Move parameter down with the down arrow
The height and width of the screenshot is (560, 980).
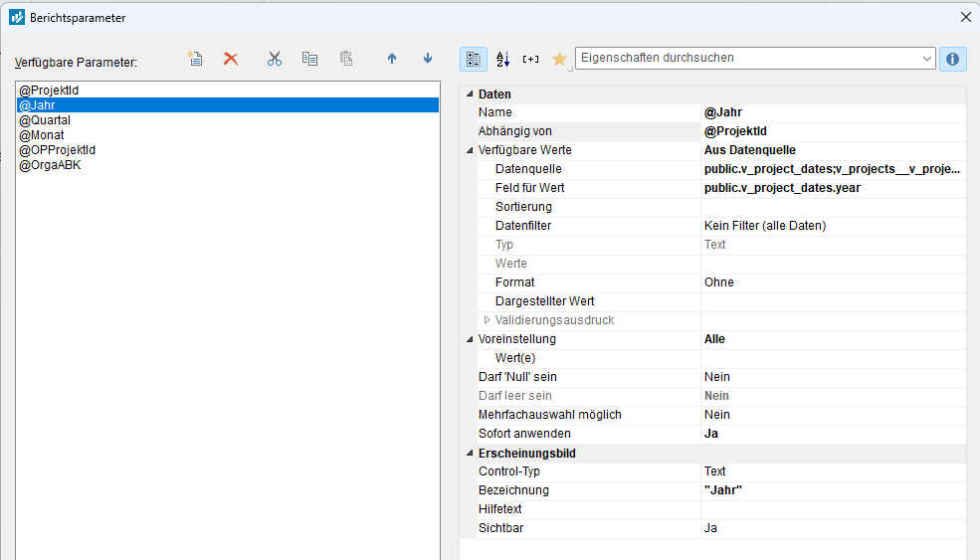[x=428, y=59]
